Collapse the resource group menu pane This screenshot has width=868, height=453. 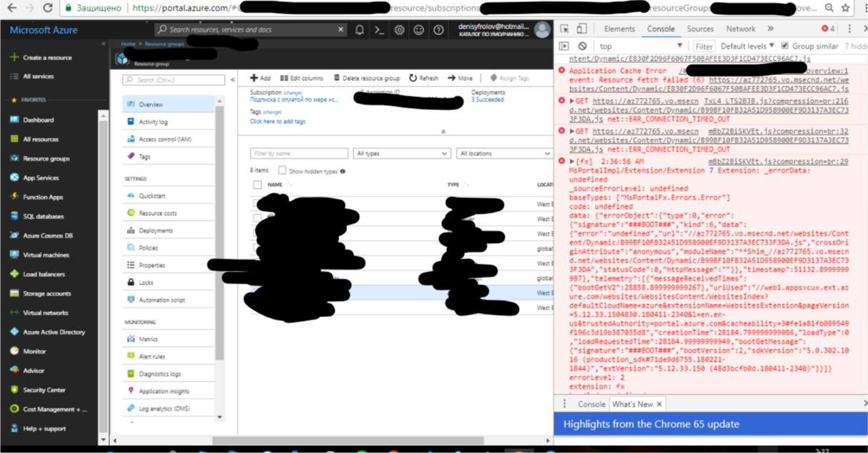232,80
